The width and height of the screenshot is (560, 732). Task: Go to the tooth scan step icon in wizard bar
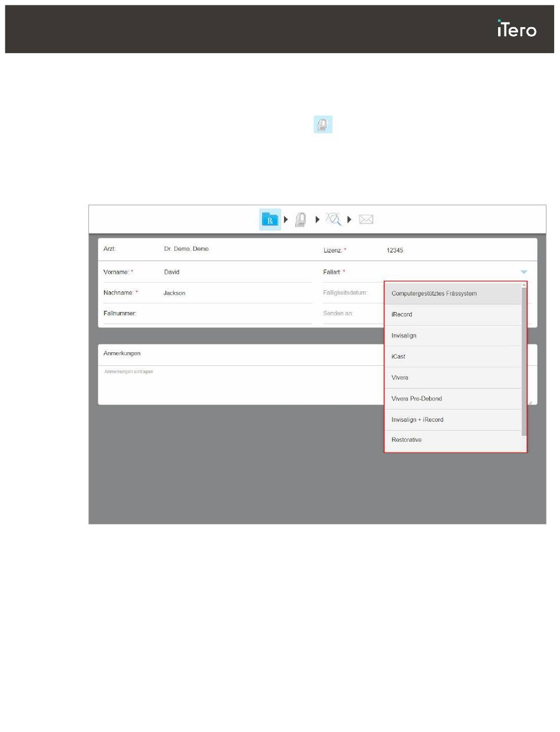pos(300,219)
